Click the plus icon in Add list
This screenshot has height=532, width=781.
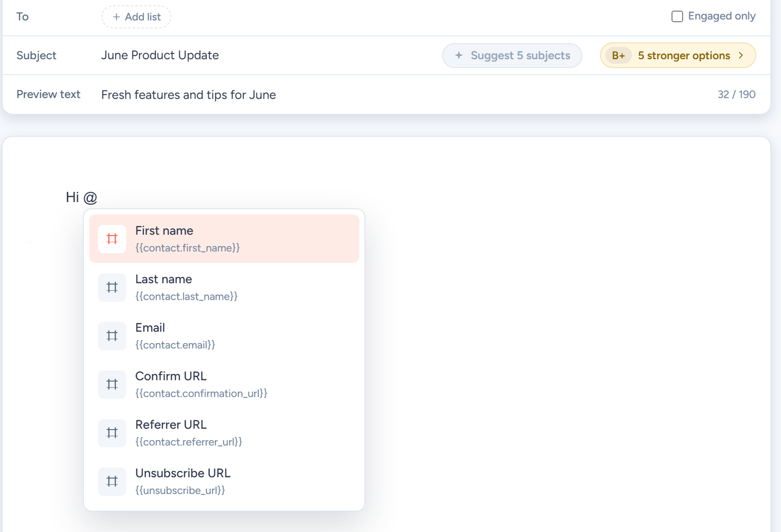tap(117, 17)
